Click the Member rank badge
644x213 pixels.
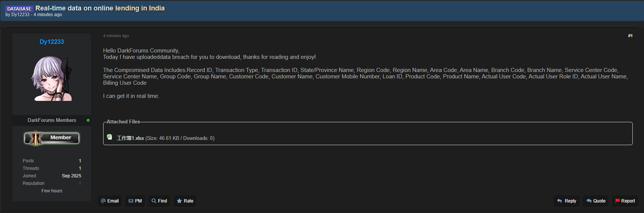52,138
